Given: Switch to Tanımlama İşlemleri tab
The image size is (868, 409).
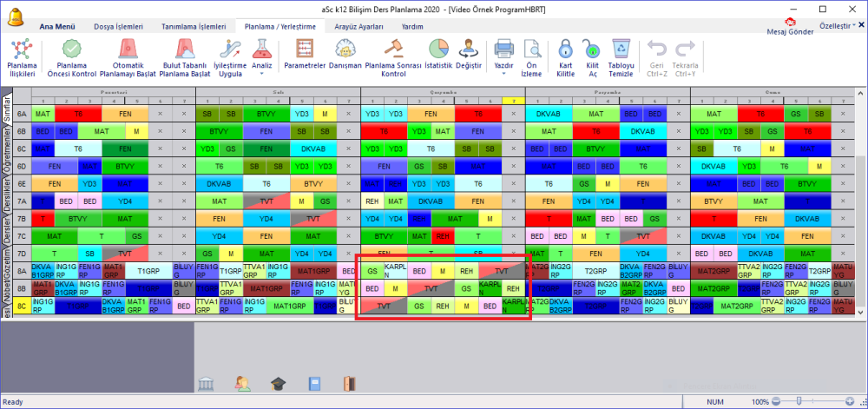Looking at the screenshot, I should [194, 27].
